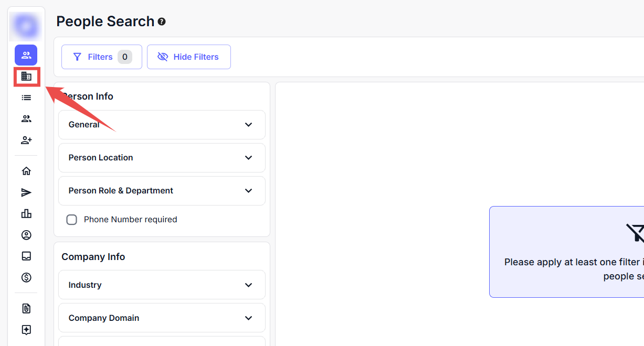
Task: Open the company search building icon
Action: (x=26, y=77)
